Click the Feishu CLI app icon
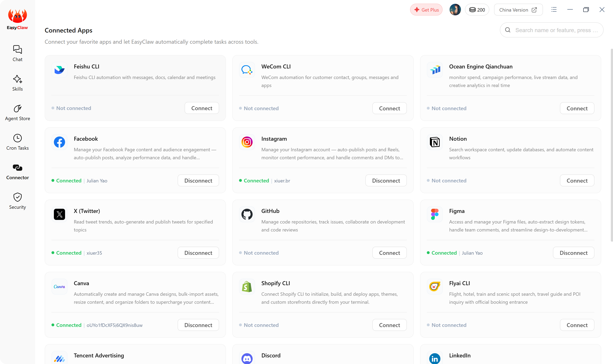The width and height of the screenshot is (613, 364). (x=59, y=70)
